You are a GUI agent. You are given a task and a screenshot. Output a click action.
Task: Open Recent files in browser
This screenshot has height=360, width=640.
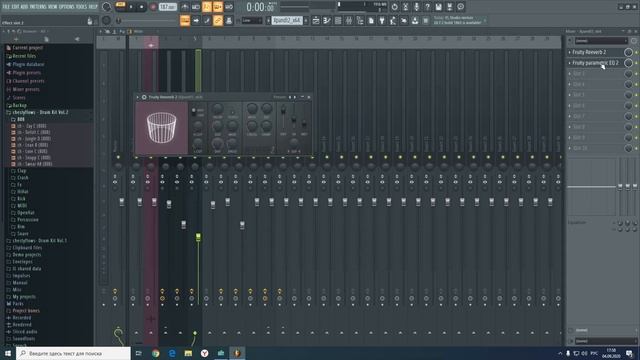pyautogui.click(x=24, y=56)
